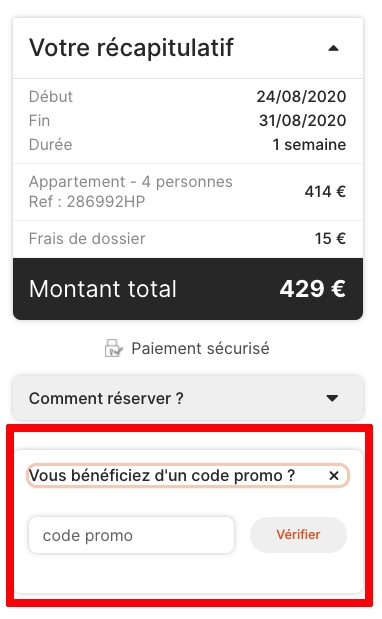
Task: Click the 429 € total amount
Action: tap(313, 289)
